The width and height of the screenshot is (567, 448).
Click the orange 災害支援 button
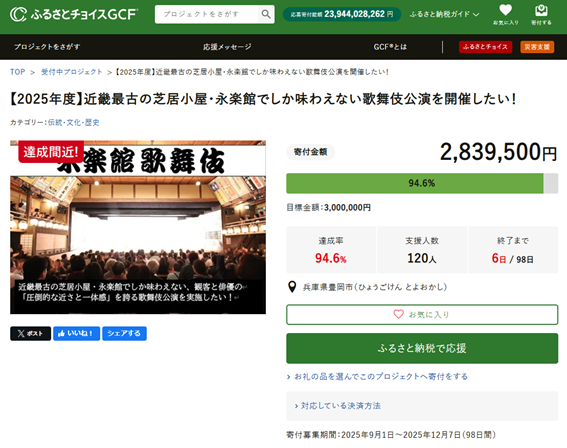point(537,47)
